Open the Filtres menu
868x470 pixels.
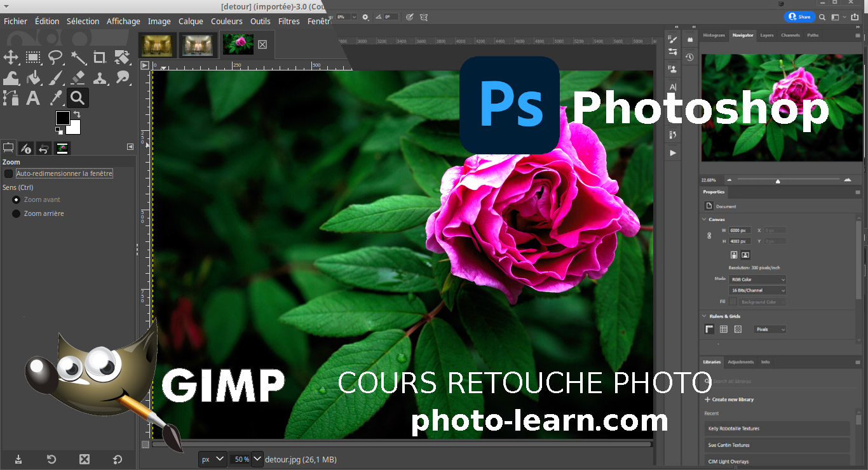[x=289, y=21]
